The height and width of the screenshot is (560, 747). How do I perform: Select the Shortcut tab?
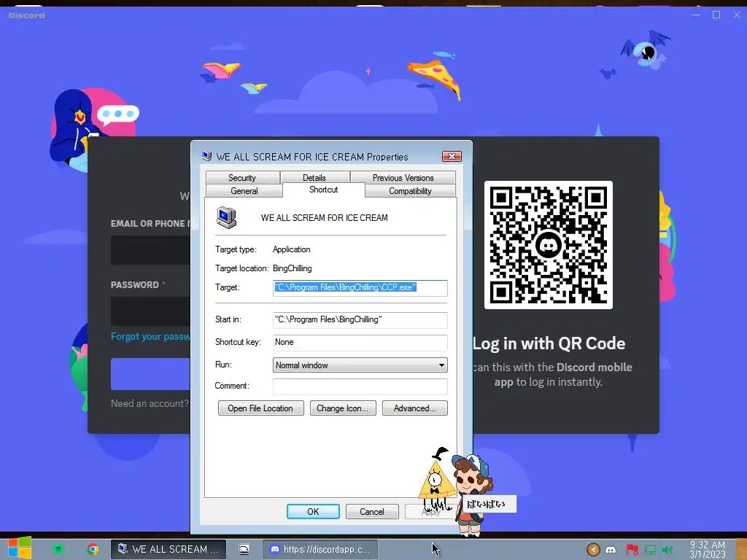323,190
